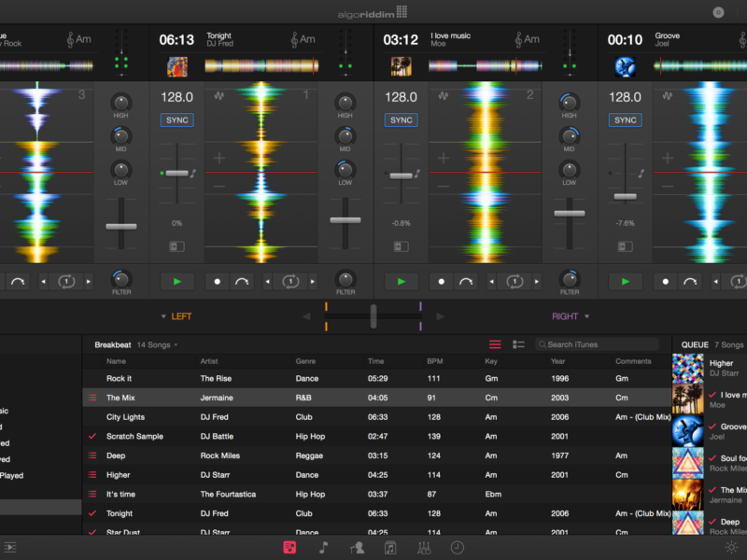The image size is (747, 560).
Task: Click the sun-shaped icon at bottom right
Action: point(731,548)
